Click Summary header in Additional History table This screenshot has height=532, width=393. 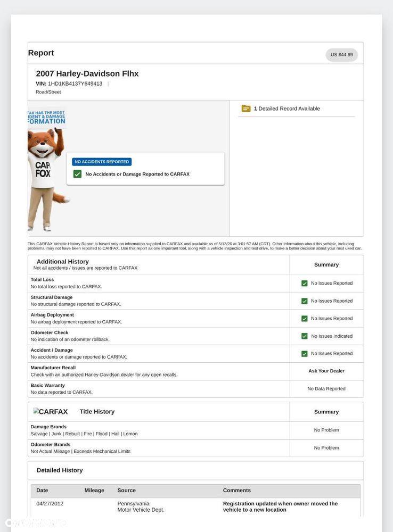pos(326,264)
